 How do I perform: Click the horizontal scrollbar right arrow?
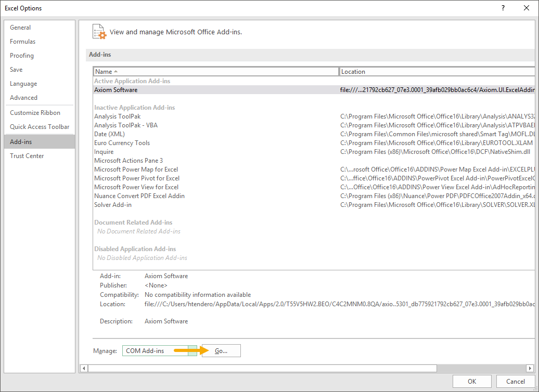pos(530,368)
